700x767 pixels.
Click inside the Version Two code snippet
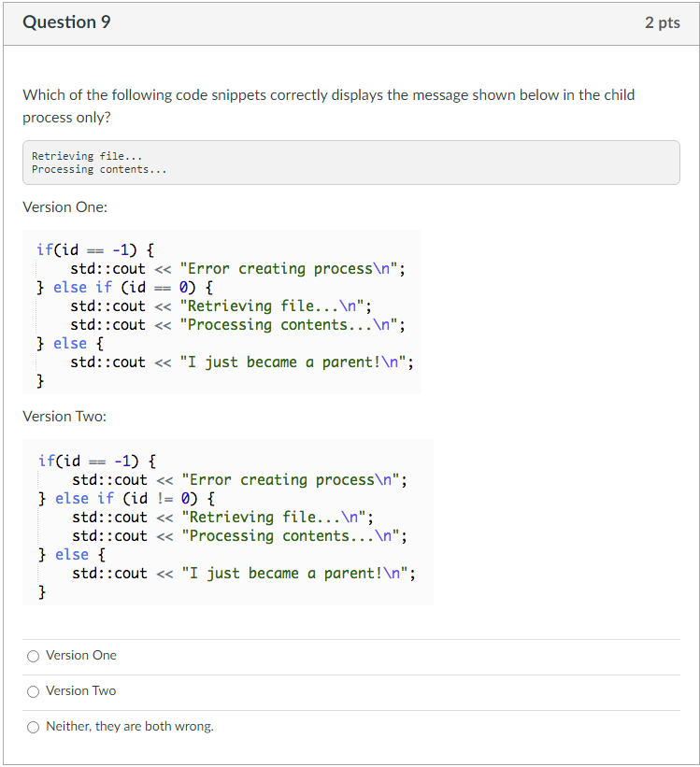[x=224, y=518]
